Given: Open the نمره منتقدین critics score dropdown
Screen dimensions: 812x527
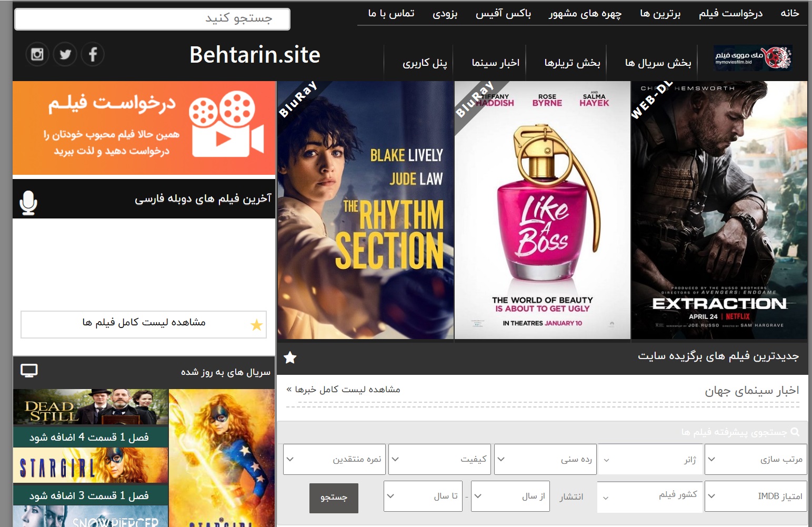Looking at the screenshot, I should (334, 459).
